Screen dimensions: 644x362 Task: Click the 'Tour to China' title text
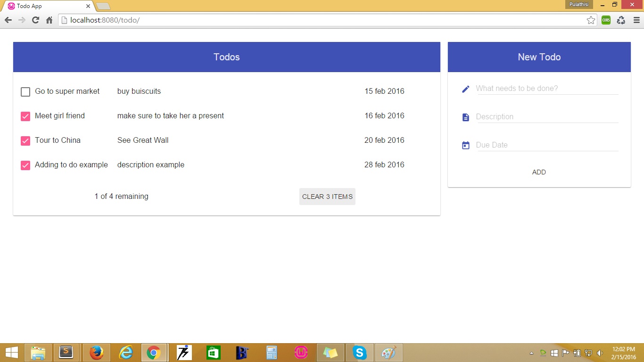(x=58, y=140)
